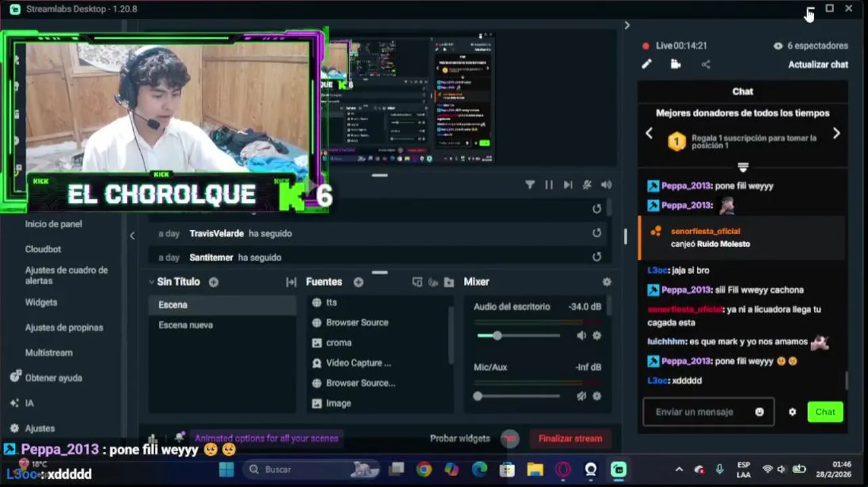Mute the Audio del escritorio channel
Screen dimensions: 868x487
[x=581, y=335]
